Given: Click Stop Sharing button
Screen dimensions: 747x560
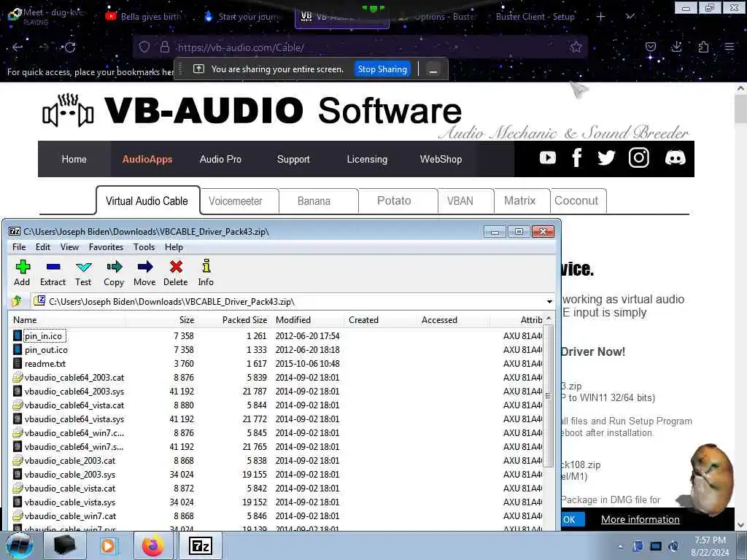Looking at the screenshot, I should 382,69.
